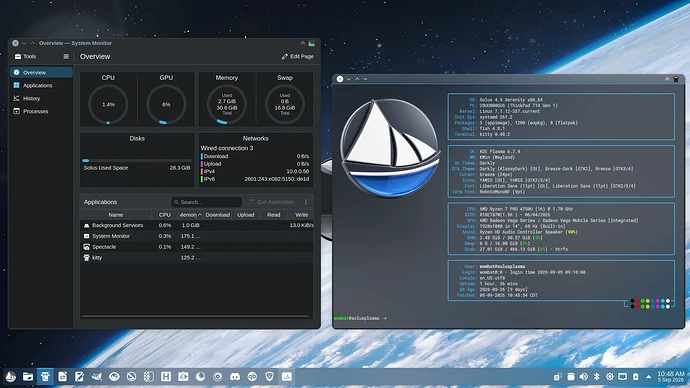Viewport: 690px width, 388px height.
Task: Focus the Applications Search field
Action: pyautogui.click(x=206, y=202)
